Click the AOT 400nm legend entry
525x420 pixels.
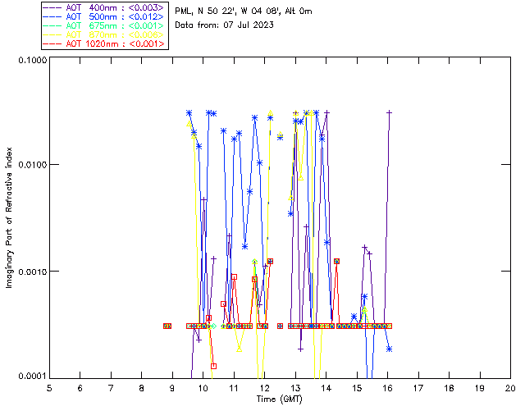pos(104,7)
